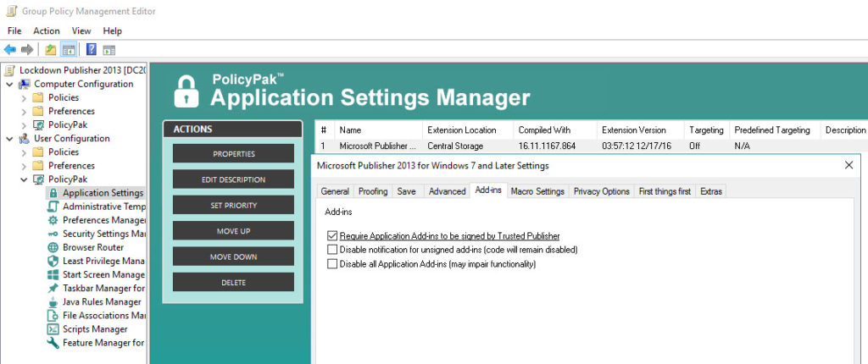Viewport: 868px width, 364px height.
Task: Click the Start Screen Manager windows icon
Action: pos(53,274)
